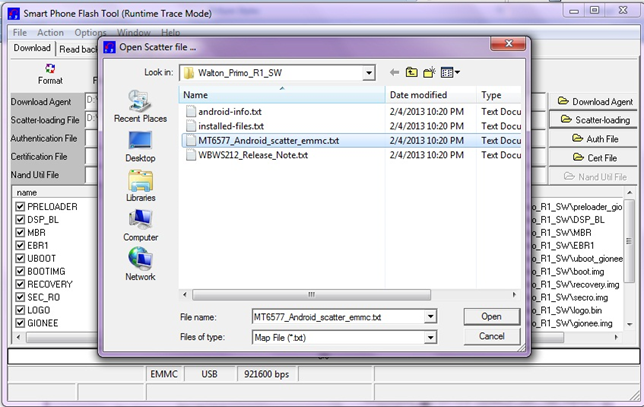Image resolution: width=644 pixels, height=407 pixels.
Task: Uncheck the PRELOADER partition
Action: [x=20, y=206]
